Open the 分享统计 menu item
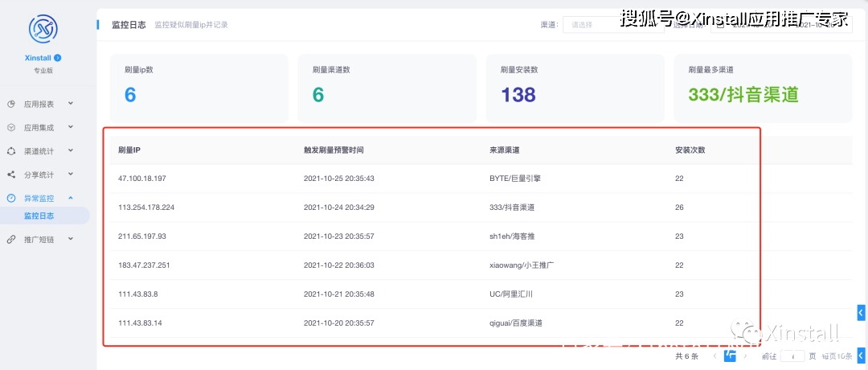 [39, 175]
